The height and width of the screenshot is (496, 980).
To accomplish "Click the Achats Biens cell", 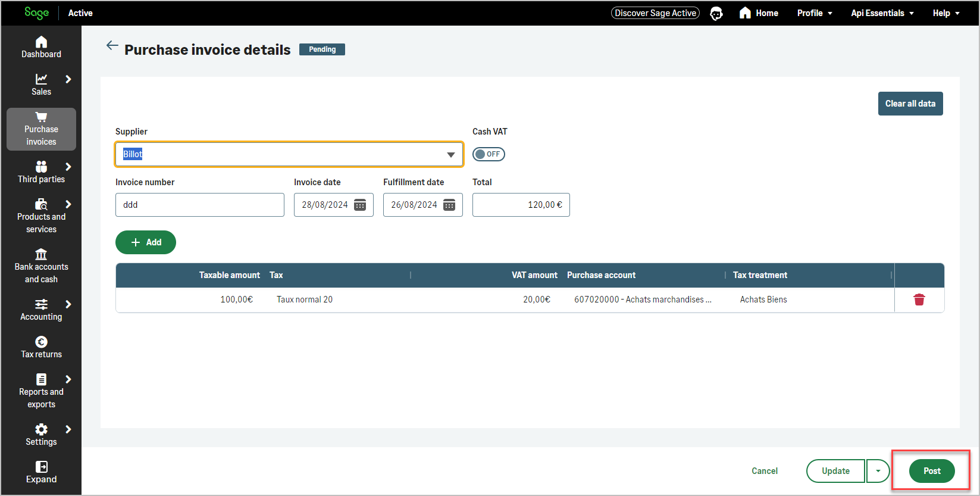I will 763,300.
